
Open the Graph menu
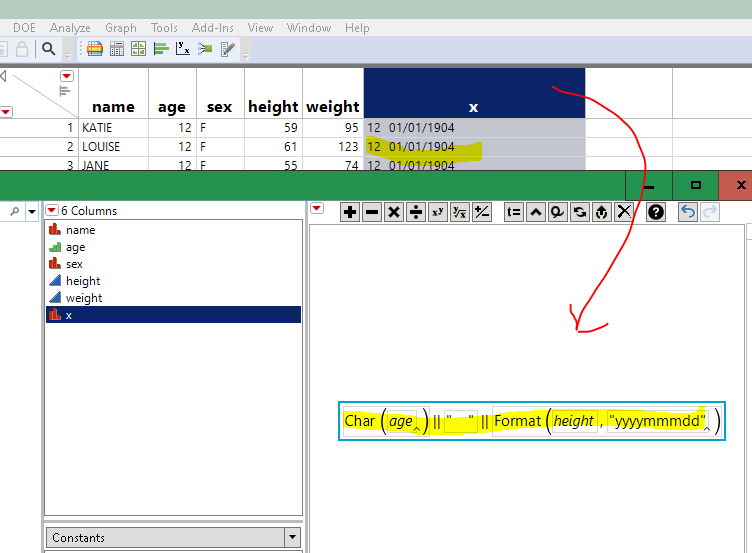(121, 28)
